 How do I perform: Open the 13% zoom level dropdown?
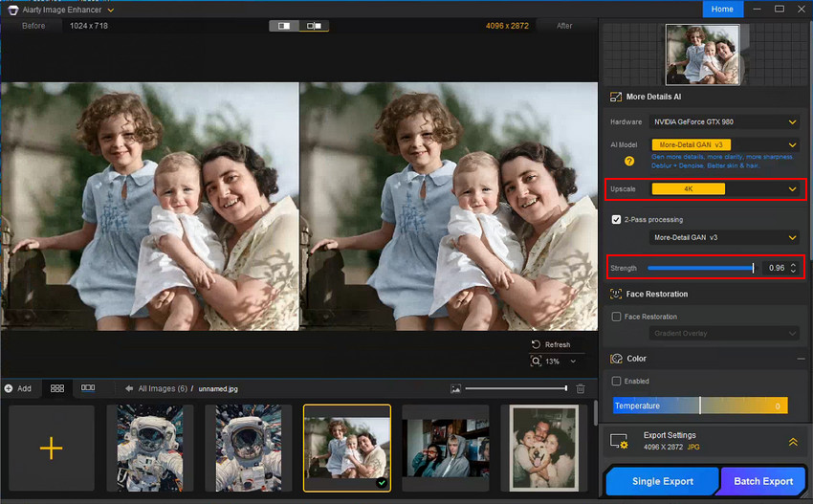[x=573, y=362]
